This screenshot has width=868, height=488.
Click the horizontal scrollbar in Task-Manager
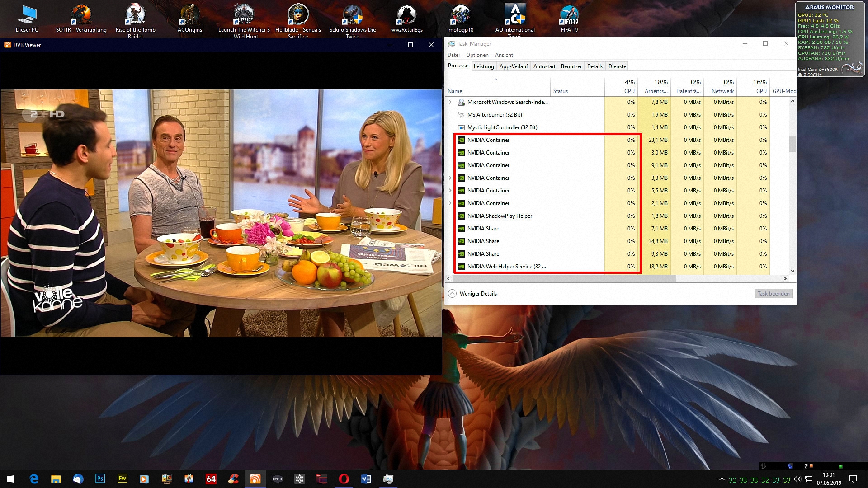(x=565, y=279)
